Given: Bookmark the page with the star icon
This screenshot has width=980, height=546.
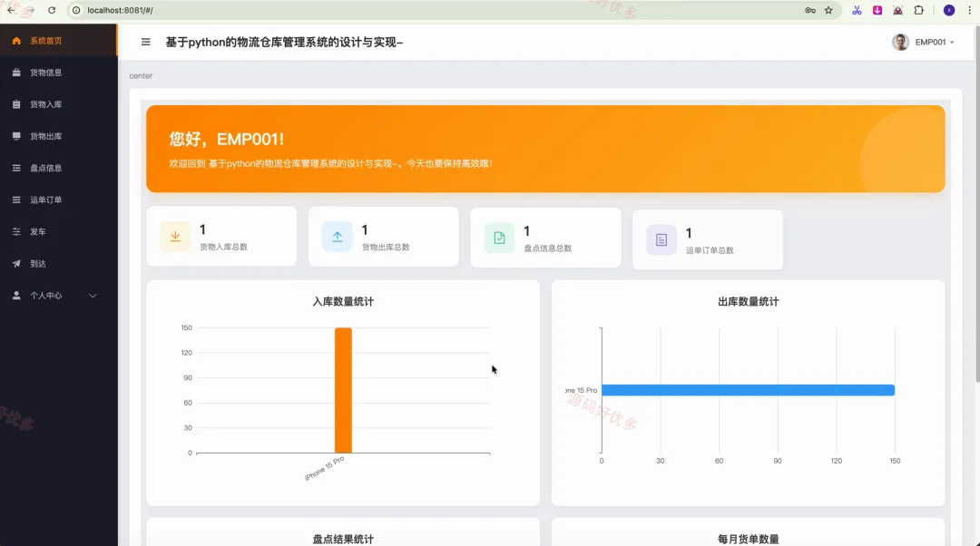Looking at the screenshot, I should click(x=828, y=10).
